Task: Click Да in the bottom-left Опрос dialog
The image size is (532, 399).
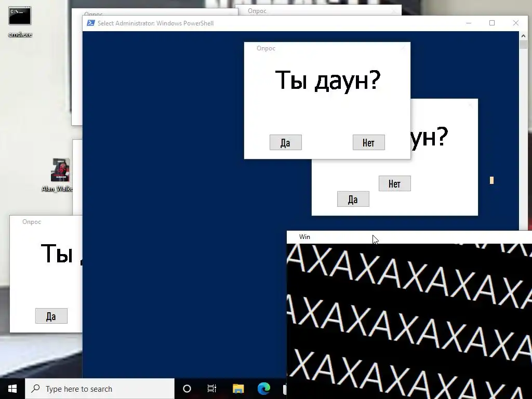Action: (51, 316)
